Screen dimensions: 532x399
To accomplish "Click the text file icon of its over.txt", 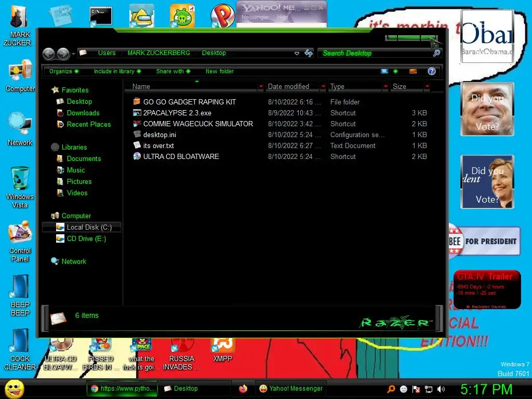I will point(137,145).
